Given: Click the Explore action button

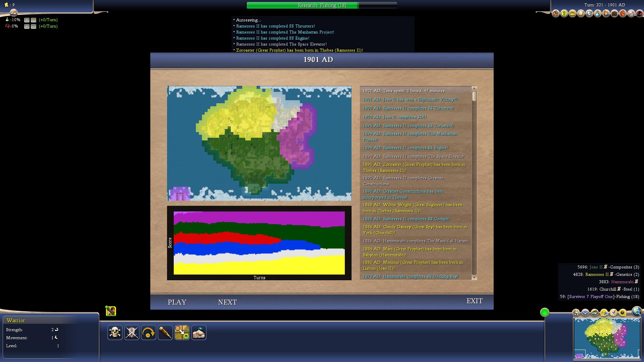Looking at the screenshot, I should pos(199,333).
